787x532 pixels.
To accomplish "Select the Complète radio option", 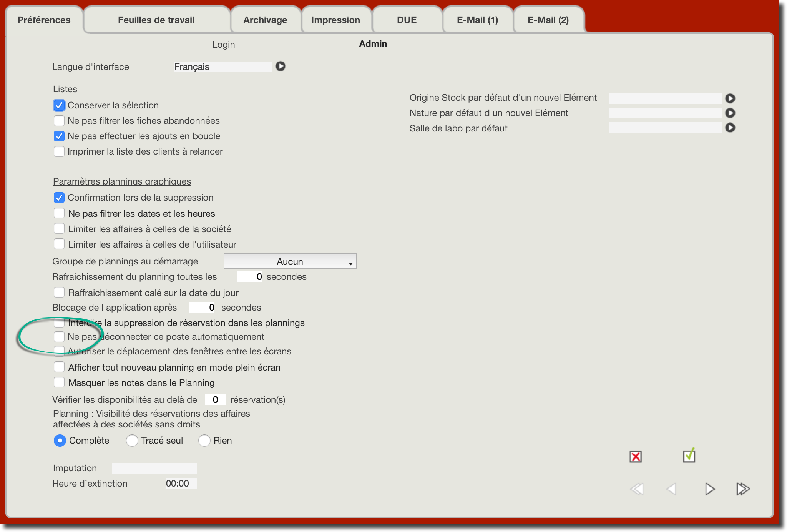I will pos(60,441).
